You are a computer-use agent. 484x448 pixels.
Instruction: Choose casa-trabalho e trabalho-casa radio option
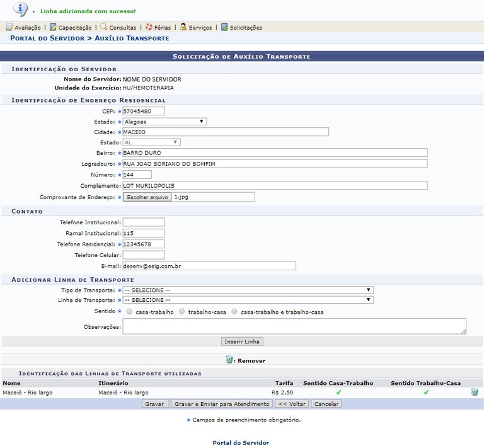(x=234, y=311)
